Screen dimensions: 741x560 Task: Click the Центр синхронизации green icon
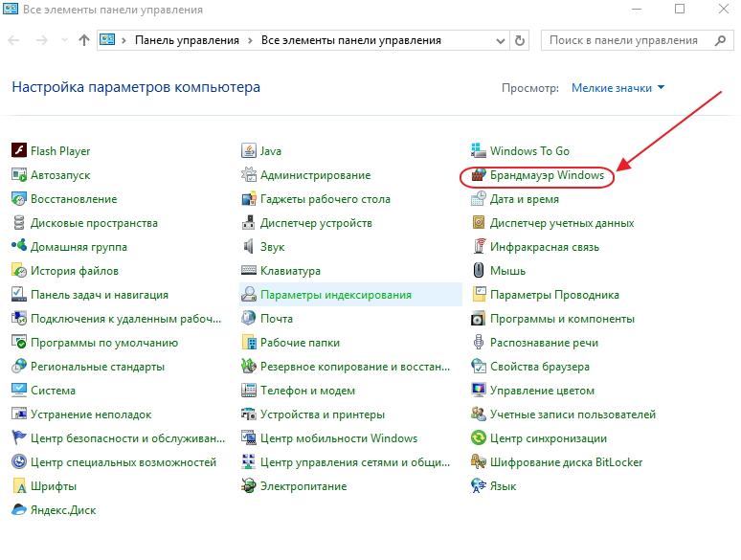click(x=479, y=437)
